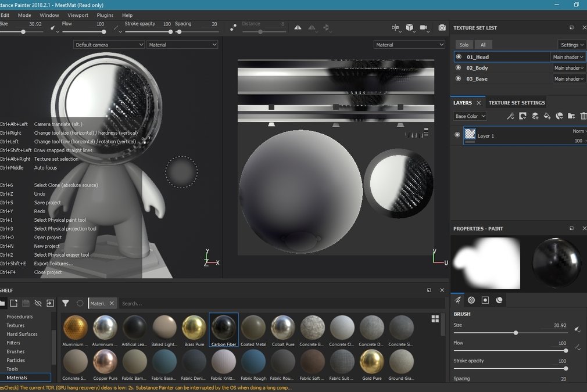Open the Default camera dropdown
Viewport: 587px width, 392px height.
coord(109,45)
